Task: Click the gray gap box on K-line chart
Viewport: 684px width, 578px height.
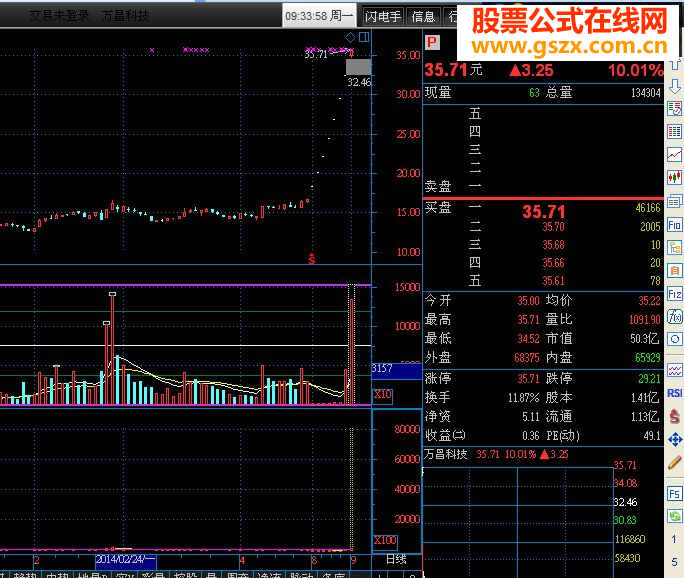Action: coord(358,67)
